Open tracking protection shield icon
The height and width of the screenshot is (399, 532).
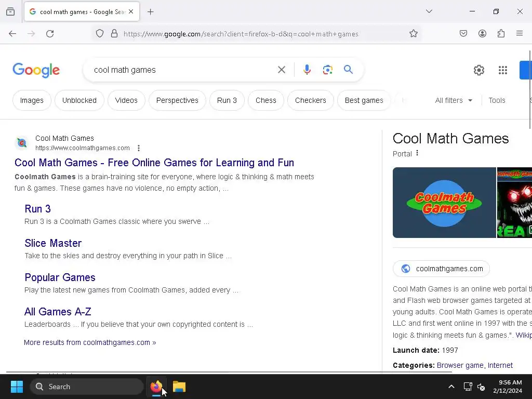click(x=99, y=34)
